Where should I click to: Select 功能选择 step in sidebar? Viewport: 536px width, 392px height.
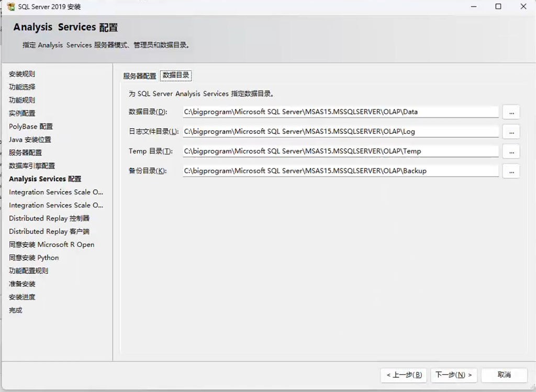click(x=22, y=87)
